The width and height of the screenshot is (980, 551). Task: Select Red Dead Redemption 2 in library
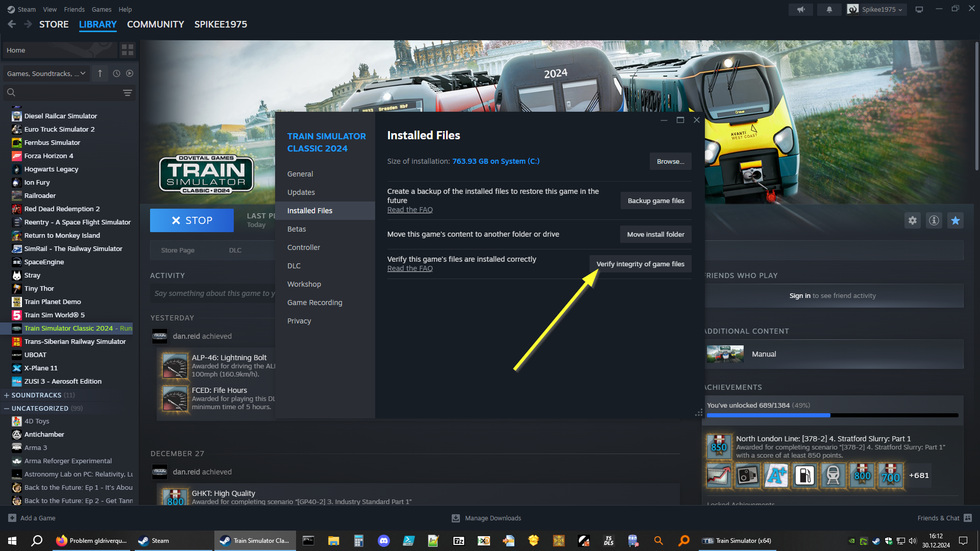coord(62,209)
